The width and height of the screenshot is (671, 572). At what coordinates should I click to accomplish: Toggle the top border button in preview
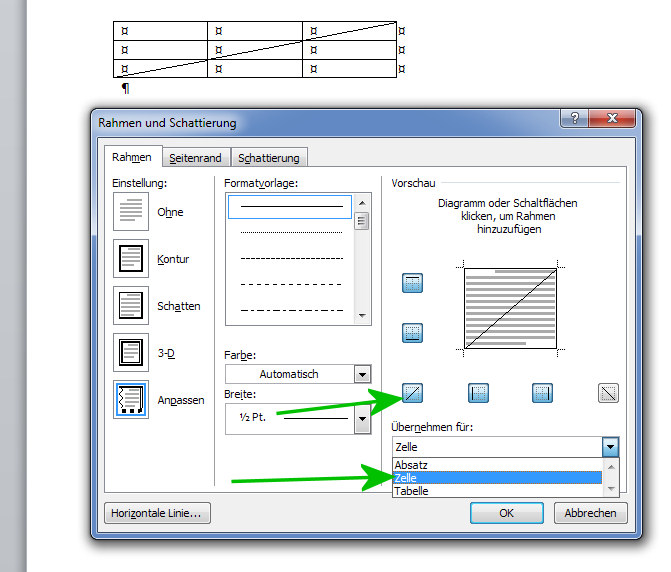click(412, 283)
